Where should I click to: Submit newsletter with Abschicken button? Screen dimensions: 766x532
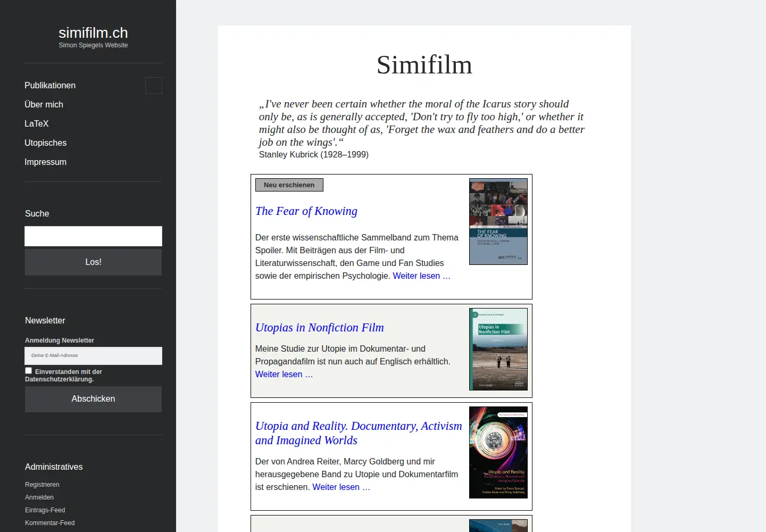[93, 399]
